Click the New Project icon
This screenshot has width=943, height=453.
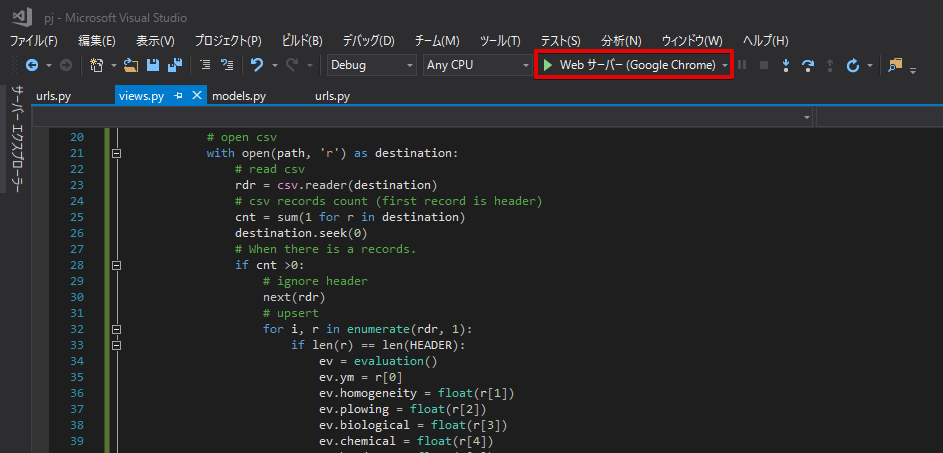click(x=97, y=65)
